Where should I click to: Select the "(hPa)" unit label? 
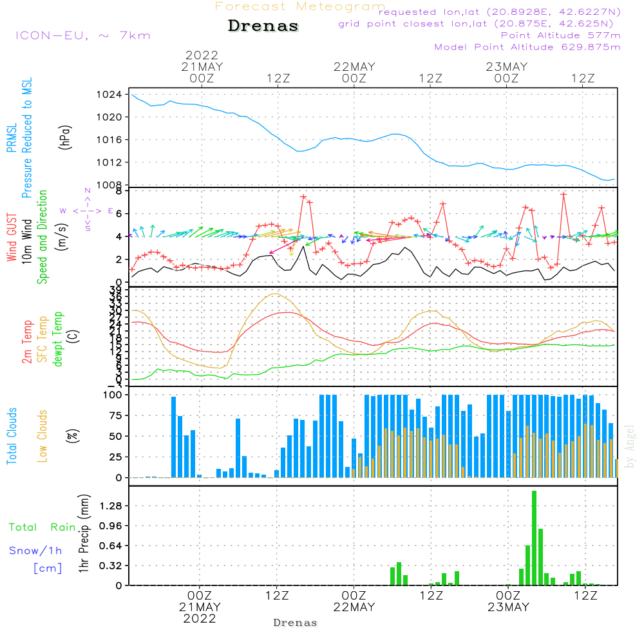coord(65,137)
